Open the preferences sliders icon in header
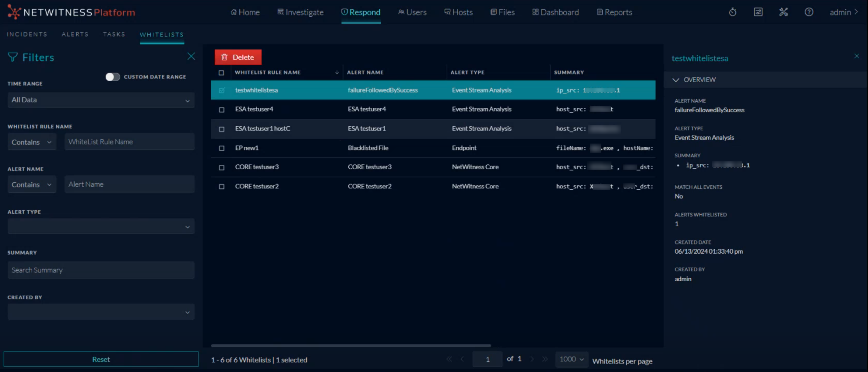 [758, 12]
